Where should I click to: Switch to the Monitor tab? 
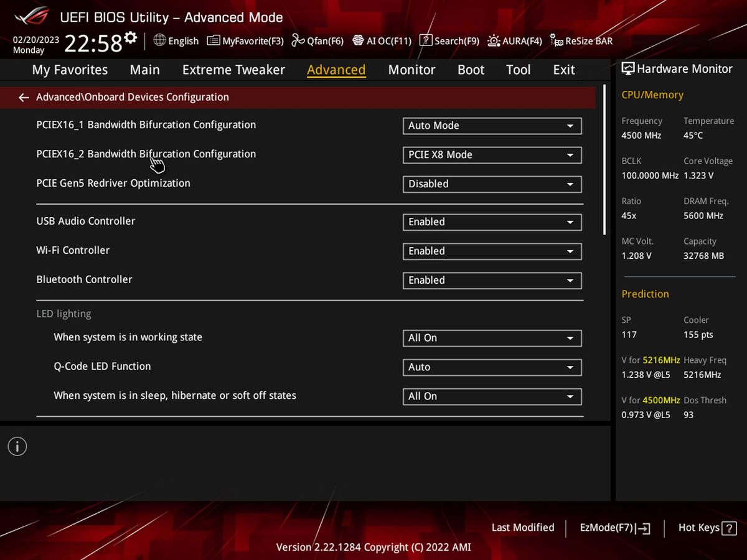[x=411, y=70]
